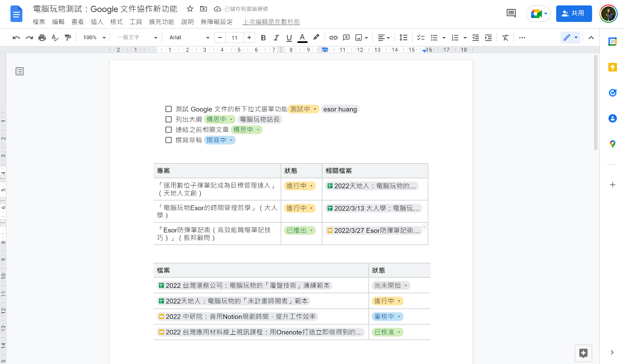Select the Paint format tool
The width and height of the screenshot is (625, 364).
click(68, 37)
